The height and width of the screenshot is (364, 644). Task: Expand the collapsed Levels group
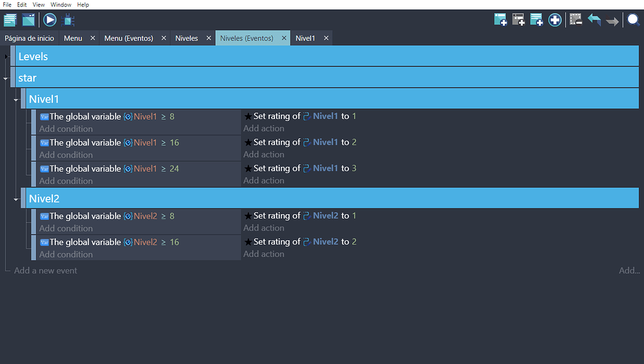point(6,57)
